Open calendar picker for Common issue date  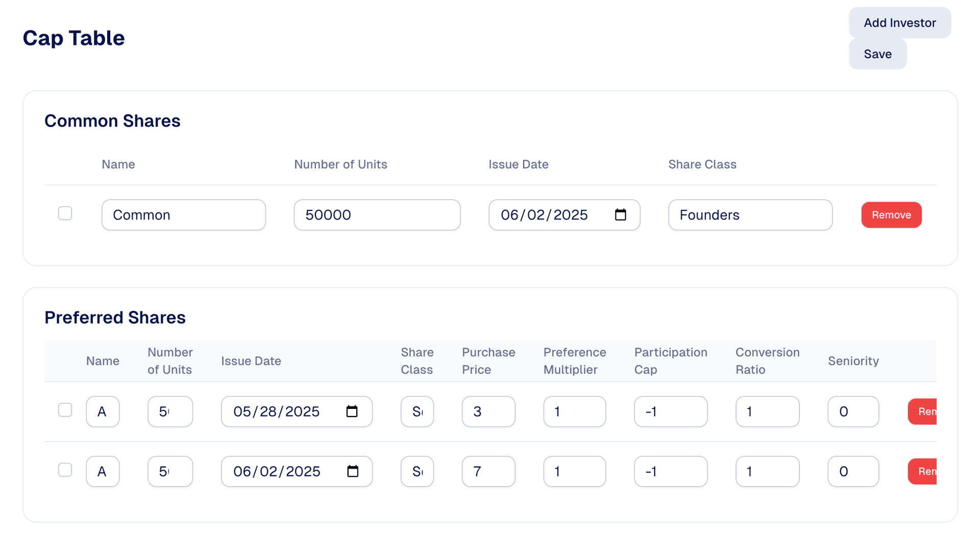[x=620, y=215]
